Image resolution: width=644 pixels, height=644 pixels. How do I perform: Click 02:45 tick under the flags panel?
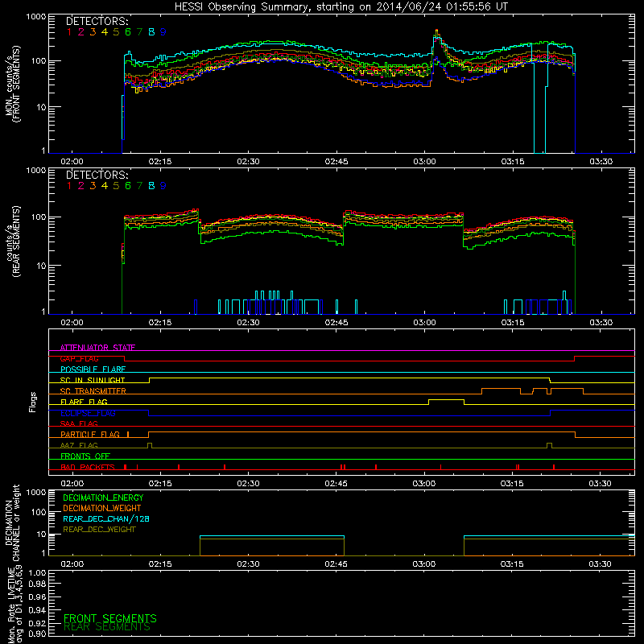coord(336,484)
